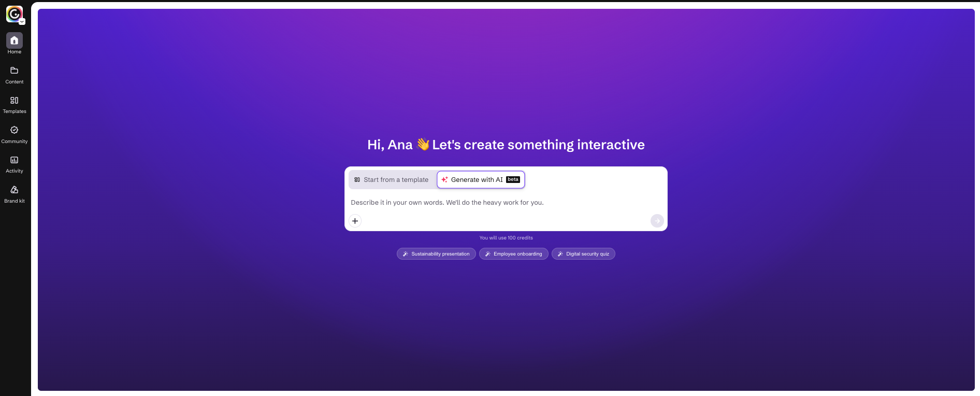Viewport: 980px width, 396px height.
Task: Click the sparkle icon in Generate with AI
Action: (444, 180)
